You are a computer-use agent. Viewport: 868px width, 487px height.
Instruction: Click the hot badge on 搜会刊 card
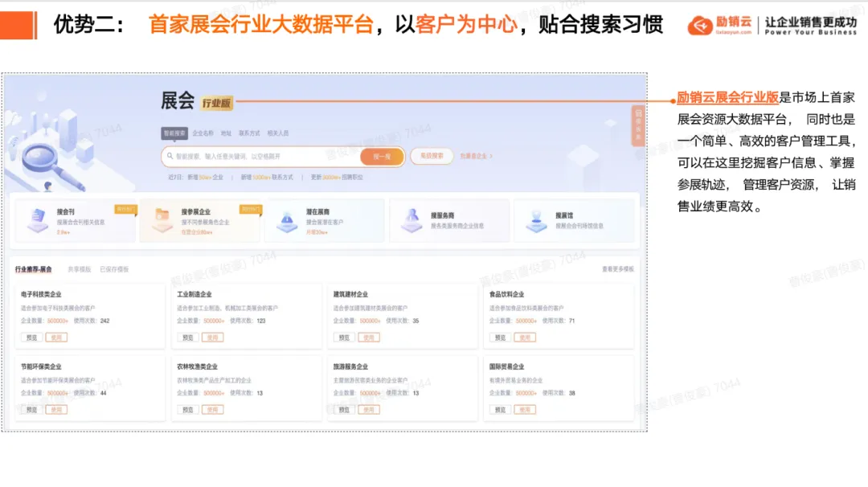click(125, 209)
